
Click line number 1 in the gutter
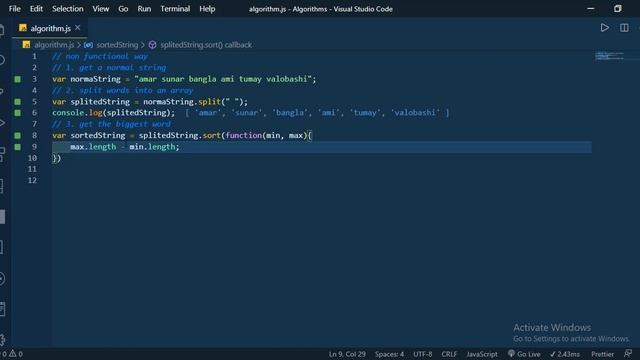pyautogui.click(x=34, y=56)
